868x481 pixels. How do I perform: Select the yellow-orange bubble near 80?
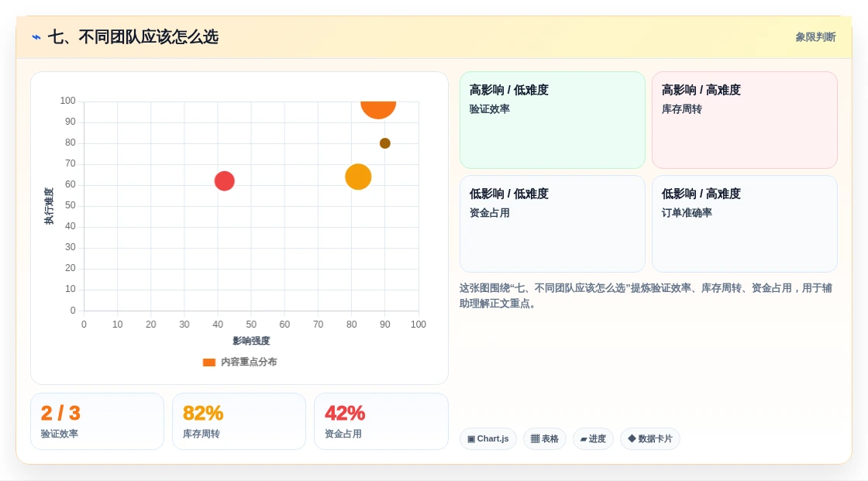click(358, 177)
